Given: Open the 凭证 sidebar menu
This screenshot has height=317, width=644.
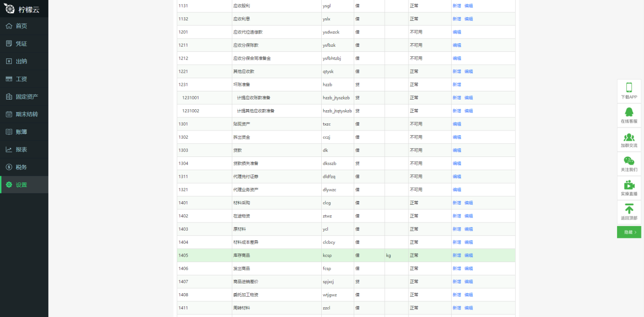Looking at the screenshot, I should click(x=21, y=44).
